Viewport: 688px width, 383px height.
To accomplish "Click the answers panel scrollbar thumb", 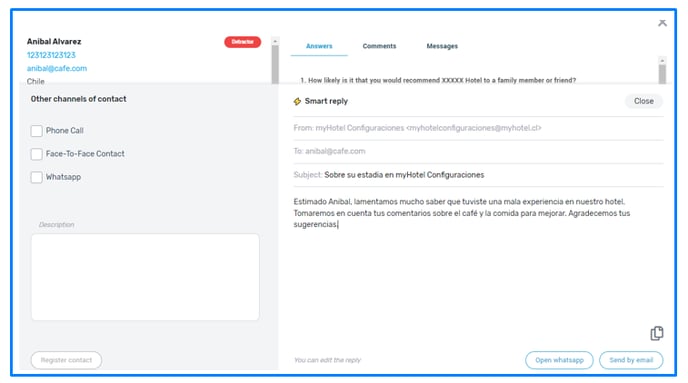I will tap(662, 74).
